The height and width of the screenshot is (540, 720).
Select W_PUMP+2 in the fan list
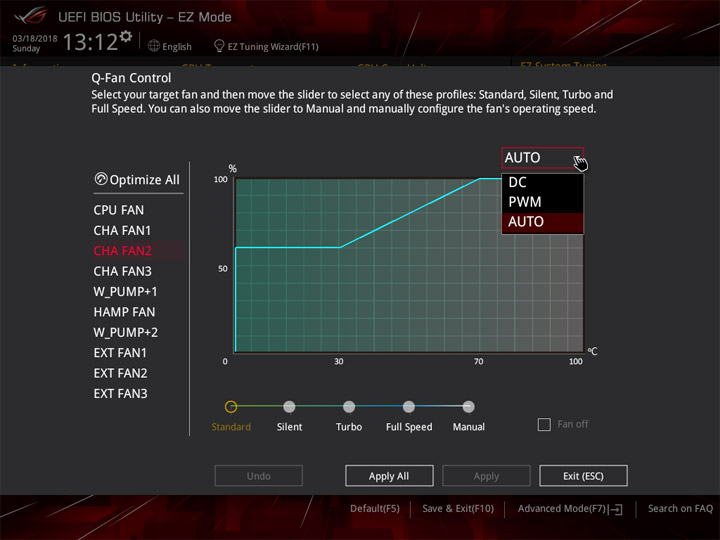click(126, 332)
